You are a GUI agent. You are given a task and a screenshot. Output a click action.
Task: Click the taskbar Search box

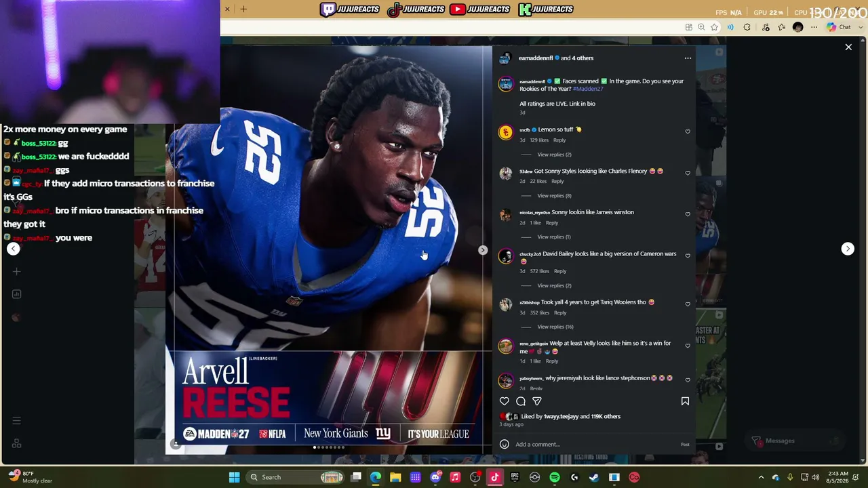pos(296,477)
